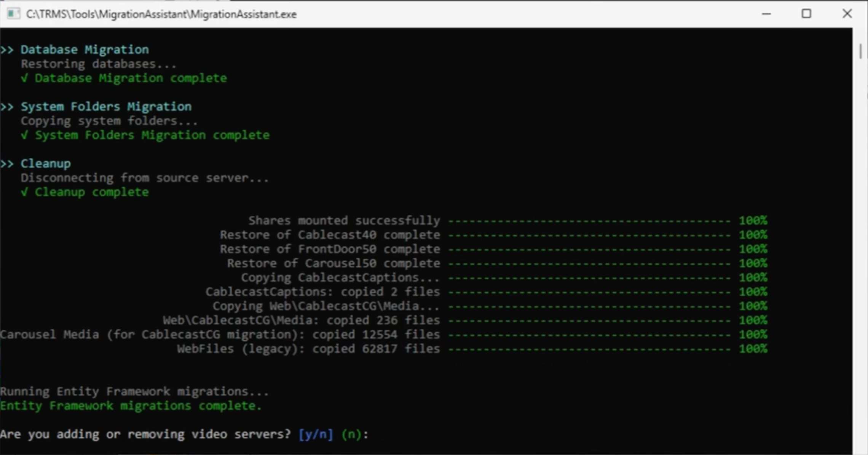Click the 100% value for Shares mounted
The height and width of the screenshot is (455, 868).
point(753,220)
